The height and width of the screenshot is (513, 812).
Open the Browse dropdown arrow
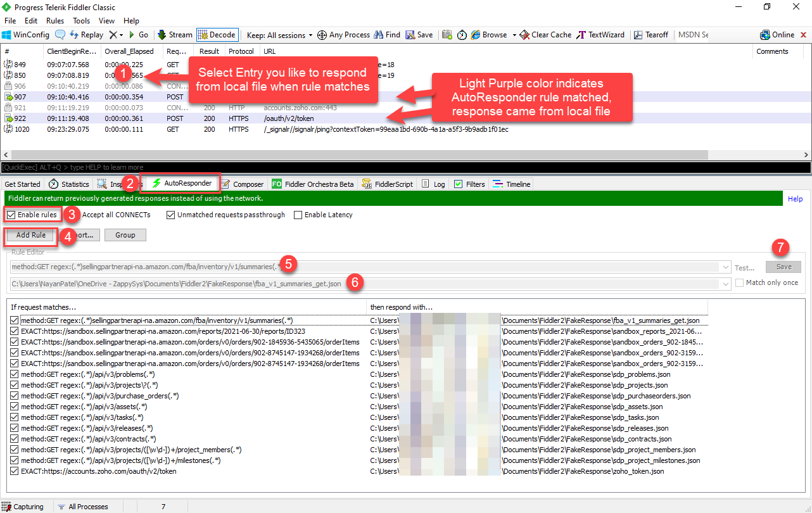point(514,35)
